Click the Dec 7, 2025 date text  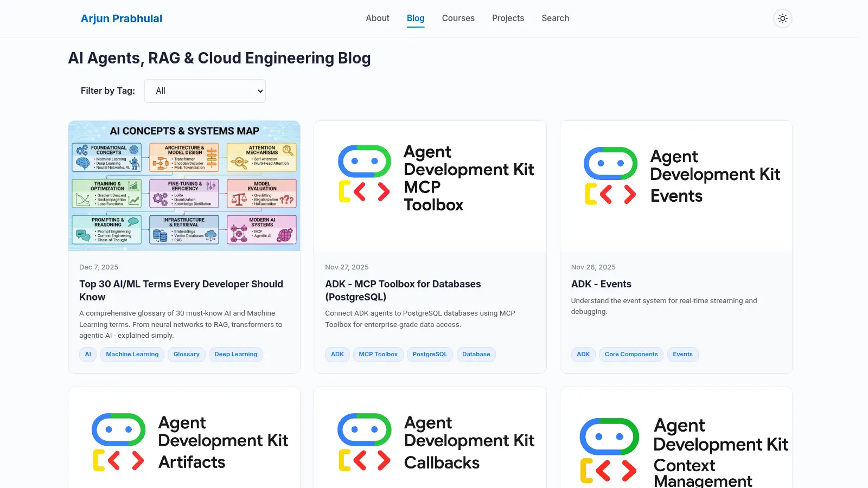99,267
